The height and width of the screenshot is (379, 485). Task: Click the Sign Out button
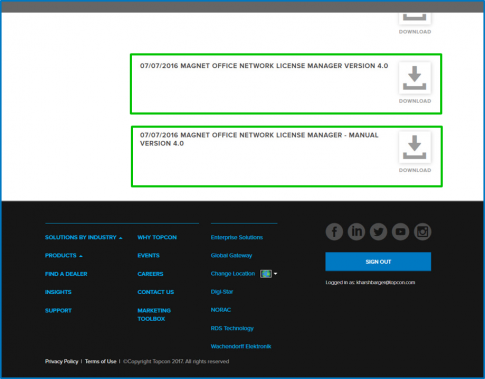tap(378, 262)
